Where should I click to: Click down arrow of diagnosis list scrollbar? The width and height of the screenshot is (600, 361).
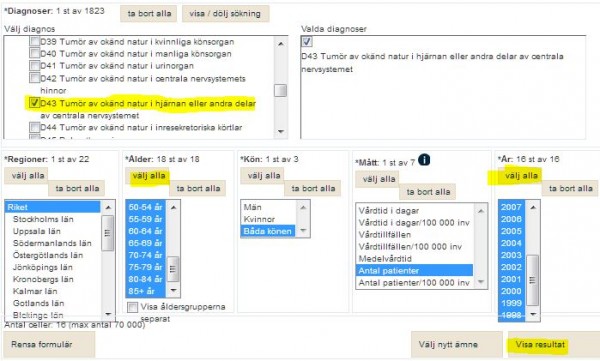[x=280, y=132]
